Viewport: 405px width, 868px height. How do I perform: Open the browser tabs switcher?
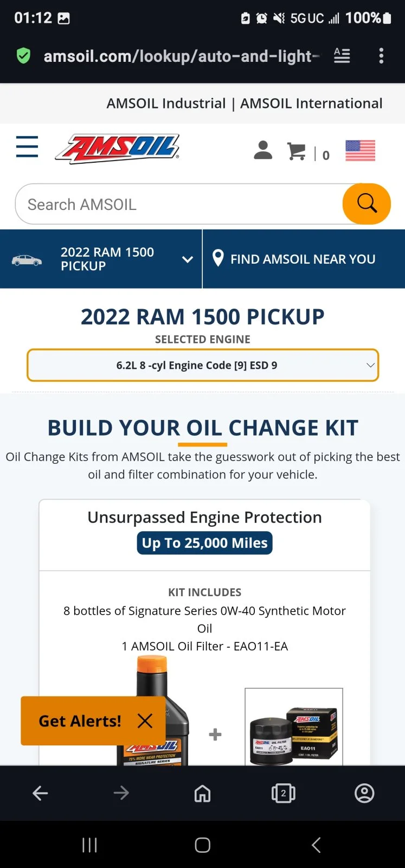[x=283, y=793]
